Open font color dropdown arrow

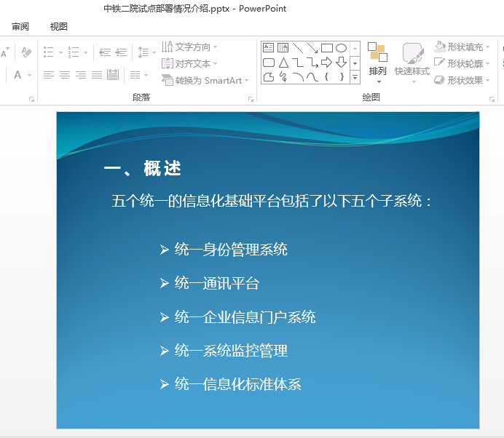pyautogui.click(x=30, y=75)
